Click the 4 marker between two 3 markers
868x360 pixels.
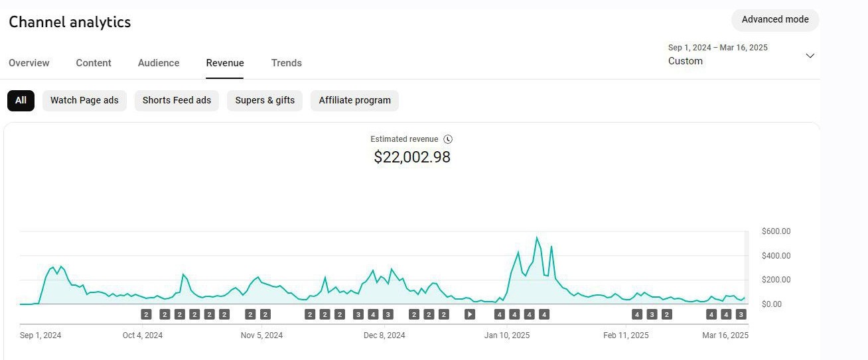[373, 314]
